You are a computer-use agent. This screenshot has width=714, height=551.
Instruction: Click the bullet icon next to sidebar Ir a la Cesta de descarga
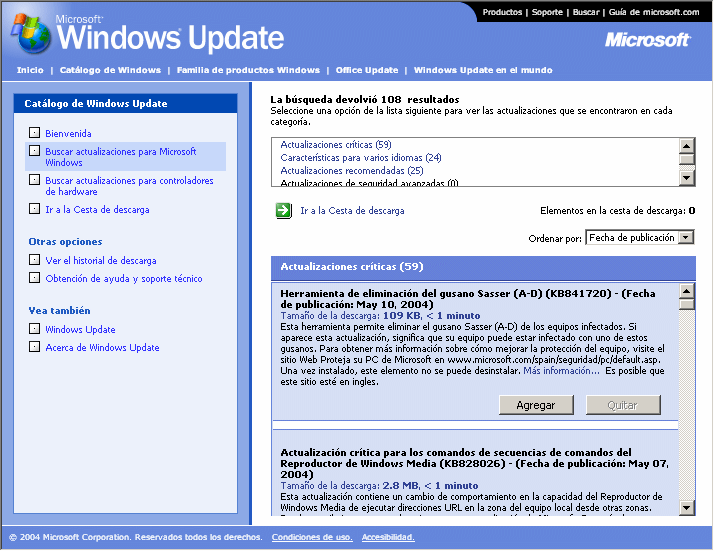pyautogui.click(x=35, y=210)
